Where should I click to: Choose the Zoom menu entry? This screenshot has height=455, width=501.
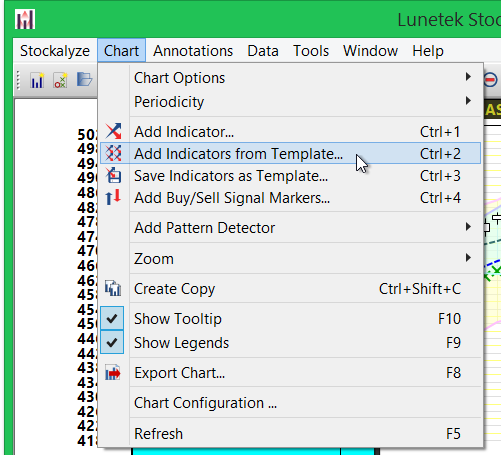tap(290, 259)
